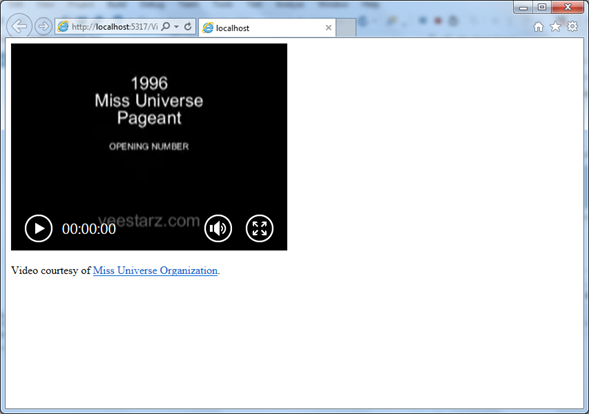Screen dimensions: 589x414
Task: Open the browser tools gear menu
Action: coord(572,26)
